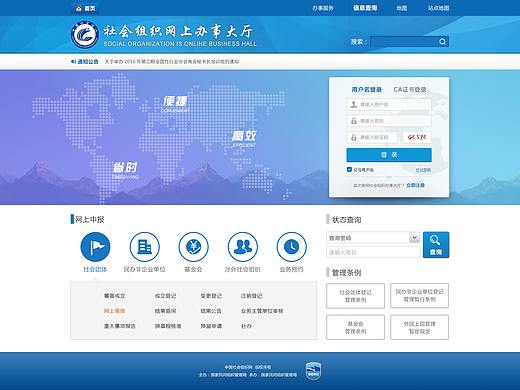520x390 pixels.
Task: Click the 中国社会组织网 footer text
Action: [238, 367]
